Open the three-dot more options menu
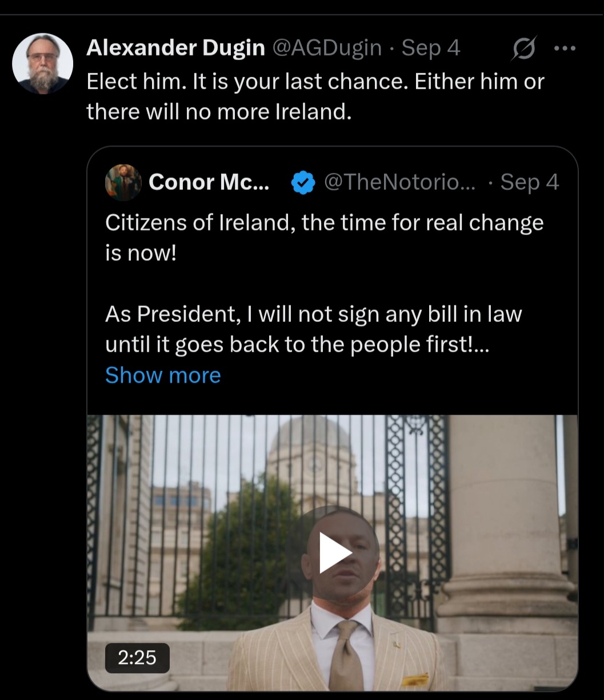This screenshot has height=700, width=604. [565, 49]
